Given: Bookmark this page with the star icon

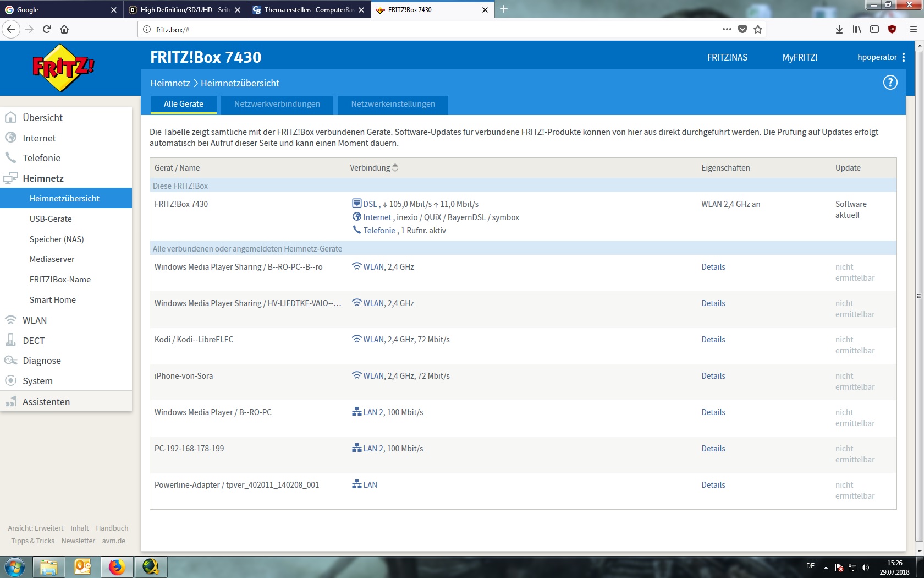Looking at the screenshot, I should point(758,29).
